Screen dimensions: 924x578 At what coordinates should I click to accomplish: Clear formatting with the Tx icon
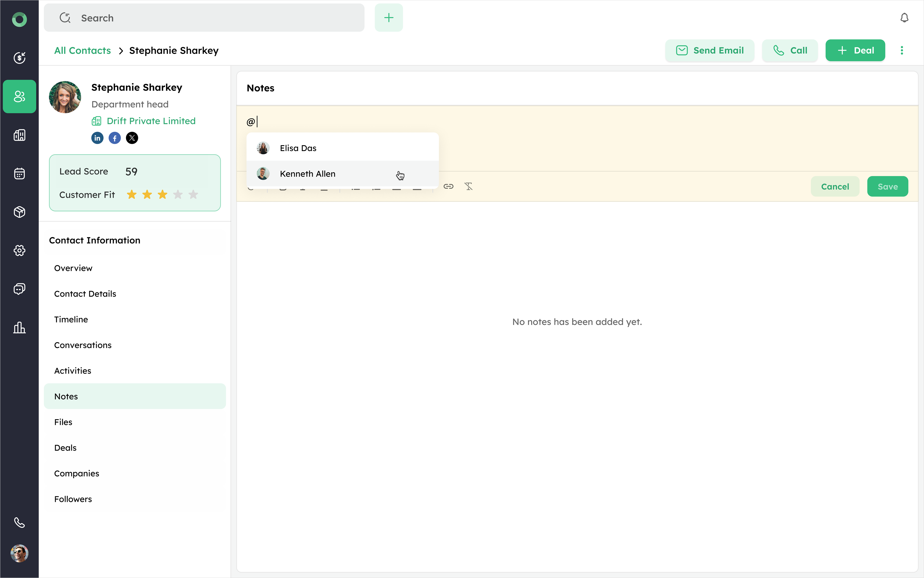click(468, 187)
